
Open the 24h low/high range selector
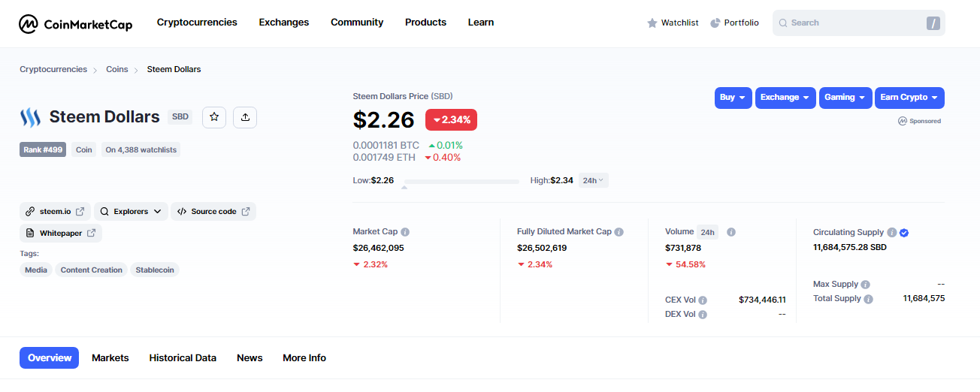tap(594, 180)
